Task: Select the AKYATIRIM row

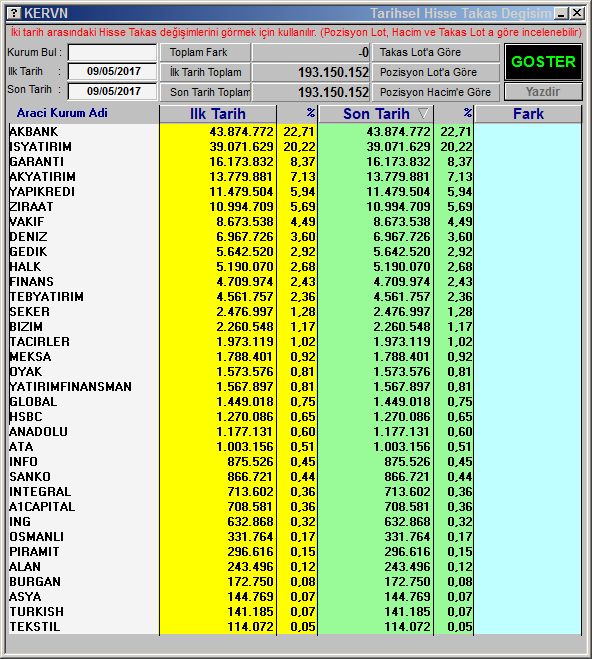Action: (295, 177)
